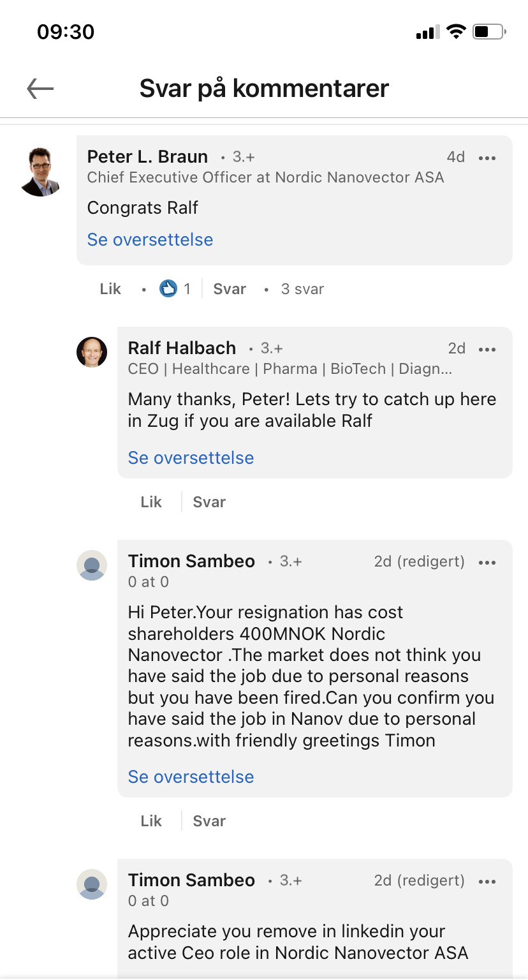Like Peter L. Braun's comment
Image resolution: width=528 pixels, height=980 pixels.
[110, 289]
